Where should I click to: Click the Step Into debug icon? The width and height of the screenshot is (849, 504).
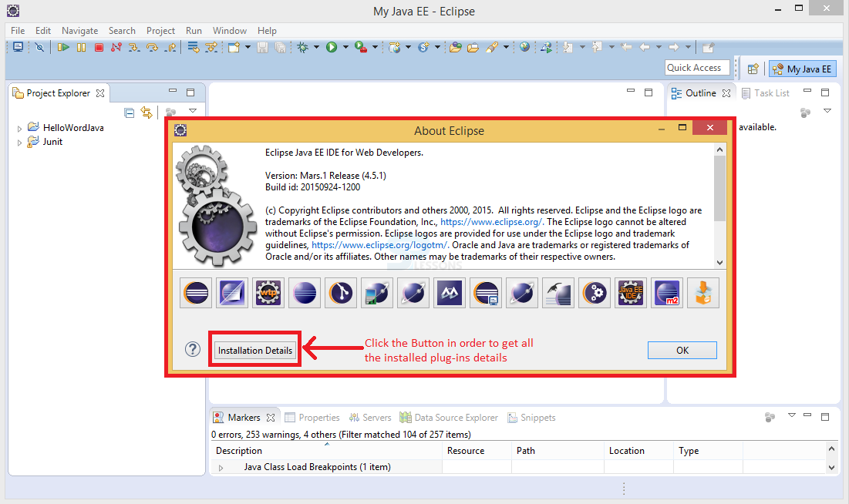pyautogui.click(x=133, y=47)
